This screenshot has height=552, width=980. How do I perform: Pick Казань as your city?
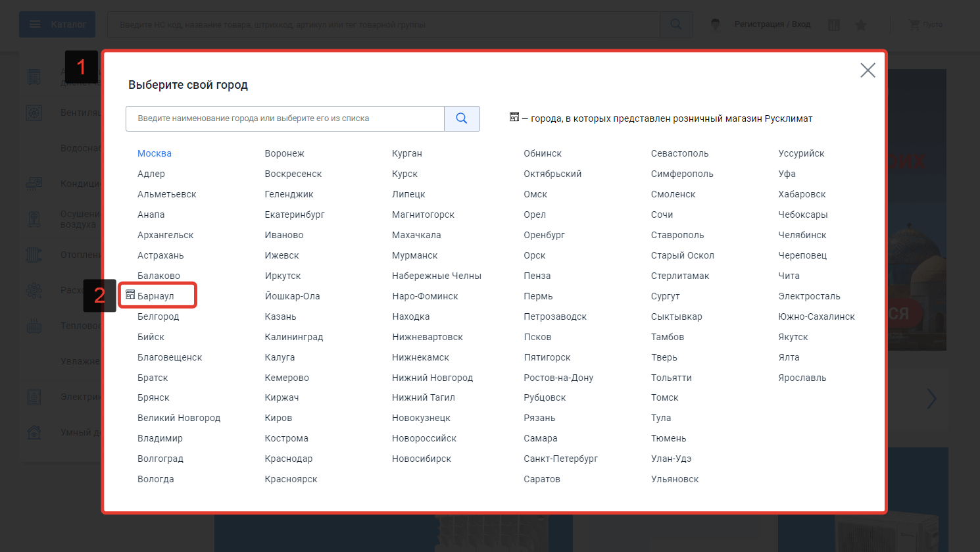pyautogui.click(x=281, y=316)
